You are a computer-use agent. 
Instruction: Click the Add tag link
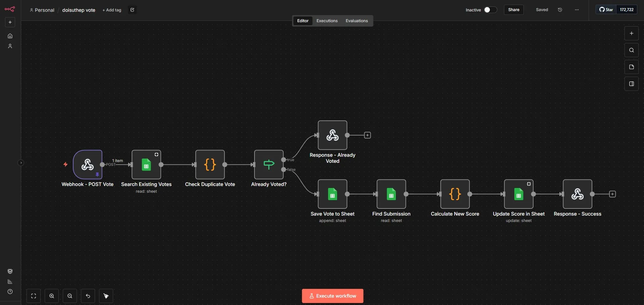tap(112, 10)
